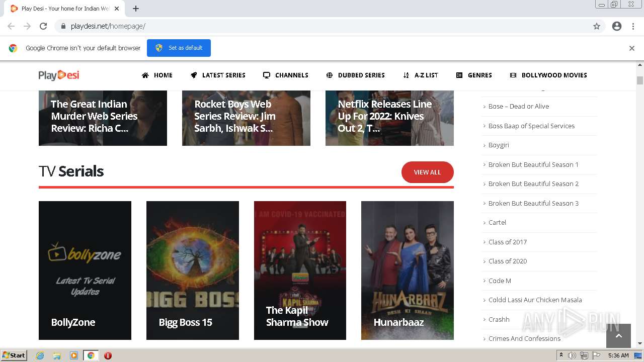644x362 pixels.
Task: Open Broken But Beautiful Season 1
Action: tap(533, 164)
